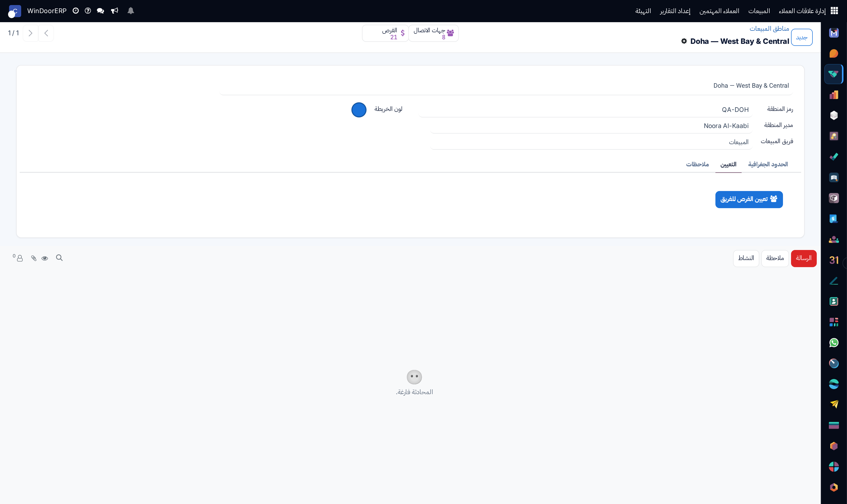Open the orange-purple hexagon Apps icon
Viewport: 847px width, 504px height.
tap(833, 446)
